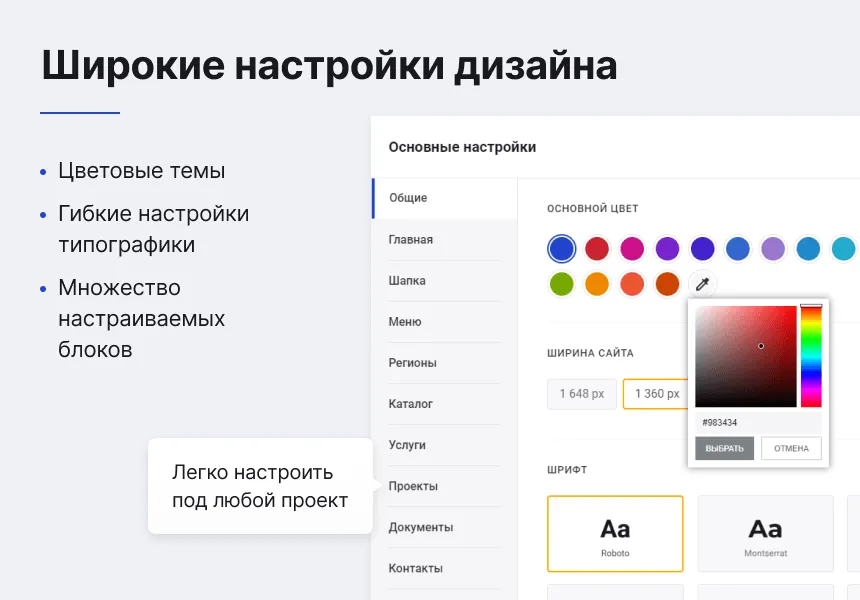Select the eyedropper tool
Screen dimensions: 860x600
pos(702,283)
